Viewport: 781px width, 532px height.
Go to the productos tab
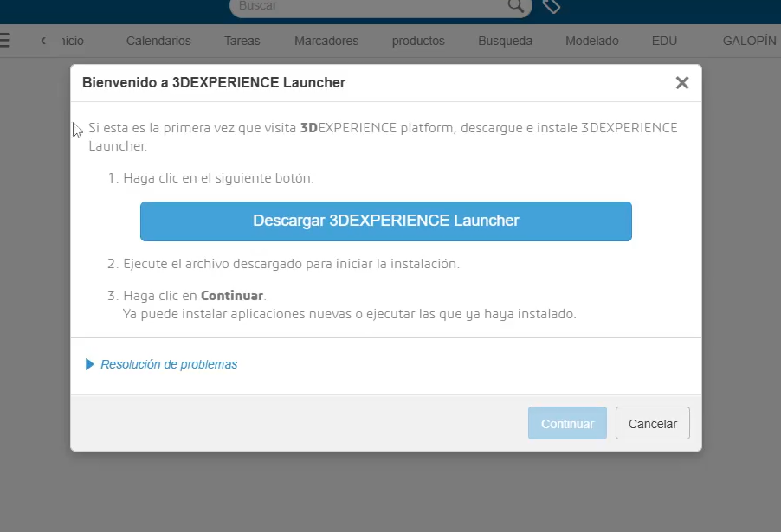click(x=418, y=41)
